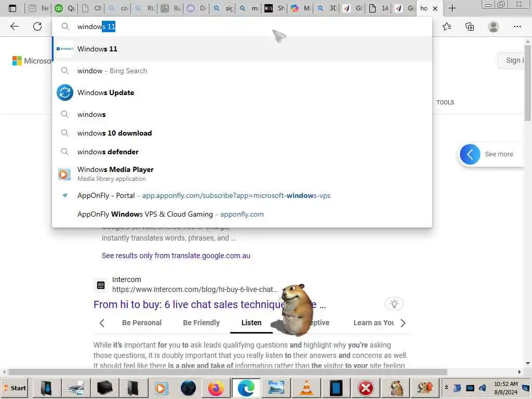Switch to the '14' document tab
532x399 pixels.
point(379,8)
